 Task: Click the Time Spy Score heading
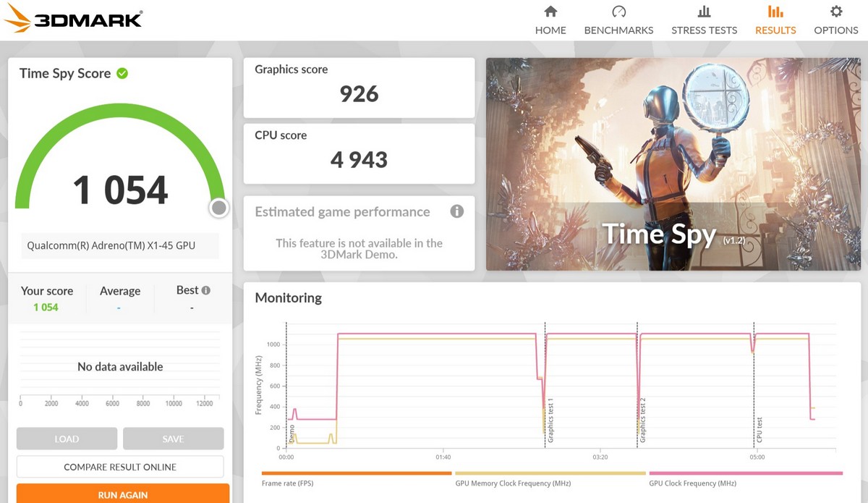(x=65, y=73)
